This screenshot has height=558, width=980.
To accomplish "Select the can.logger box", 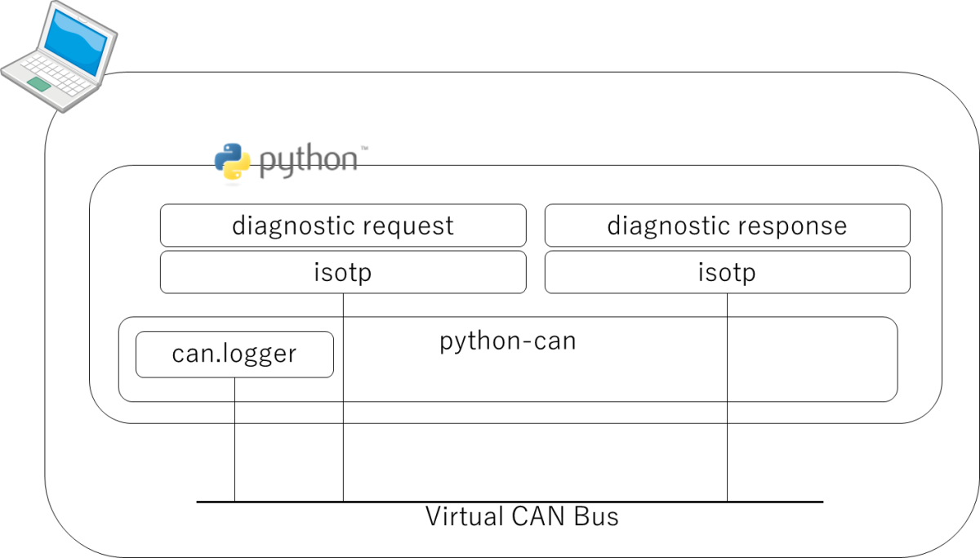I will 234,355.
